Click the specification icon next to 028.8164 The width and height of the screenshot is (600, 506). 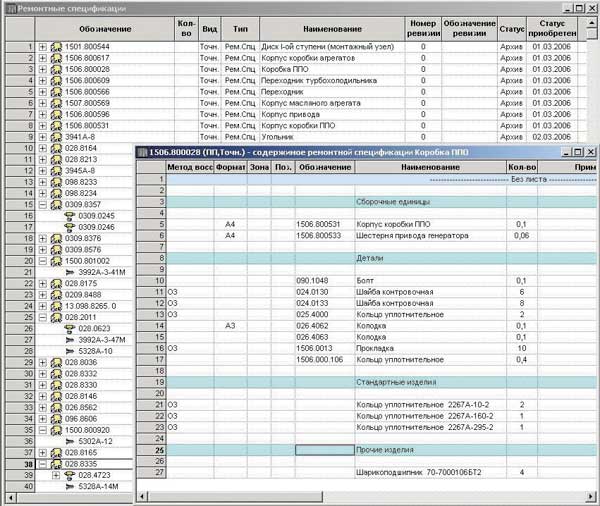56,149
